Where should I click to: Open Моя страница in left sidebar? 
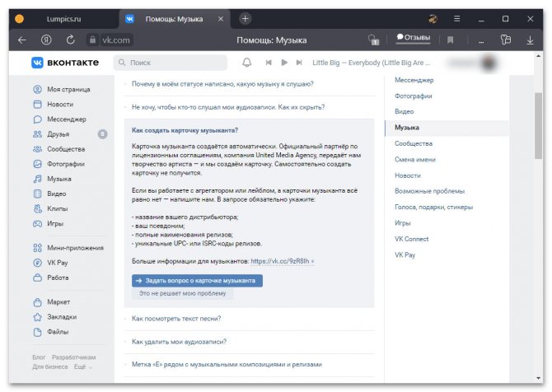coord(68,90)
